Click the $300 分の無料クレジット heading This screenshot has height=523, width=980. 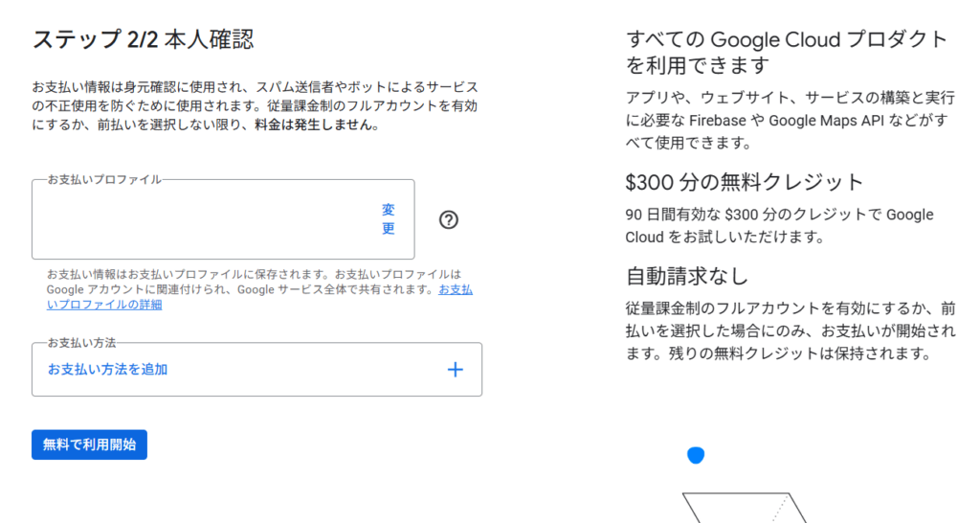744,182
